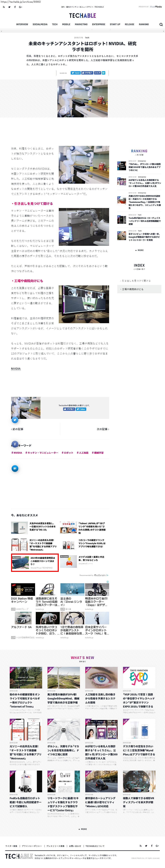
Task: Click the Facebook icon in top bar
Action: 15,7
